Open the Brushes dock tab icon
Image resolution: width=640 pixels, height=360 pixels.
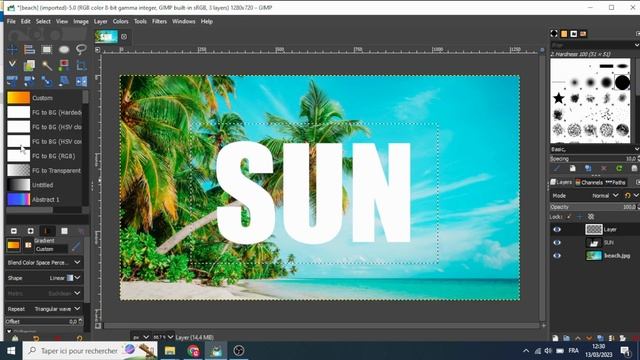click(x=554, y=34)
